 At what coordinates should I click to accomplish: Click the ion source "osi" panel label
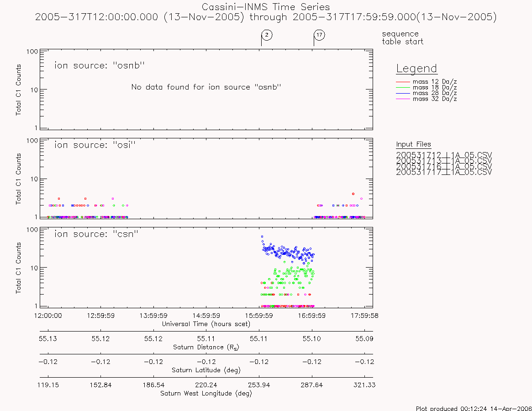click(x=95, y=145)
